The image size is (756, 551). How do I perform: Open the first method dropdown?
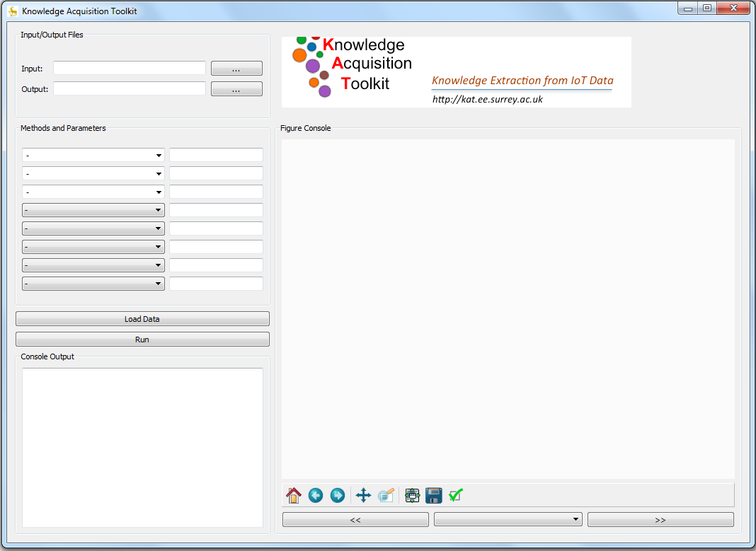point(93,155)
